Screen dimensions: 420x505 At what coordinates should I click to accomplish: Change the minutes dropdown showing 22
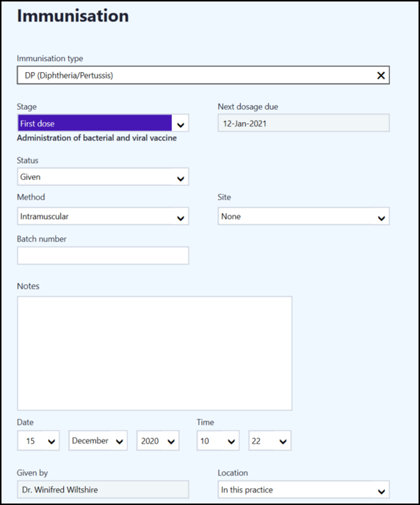(269, 440)
